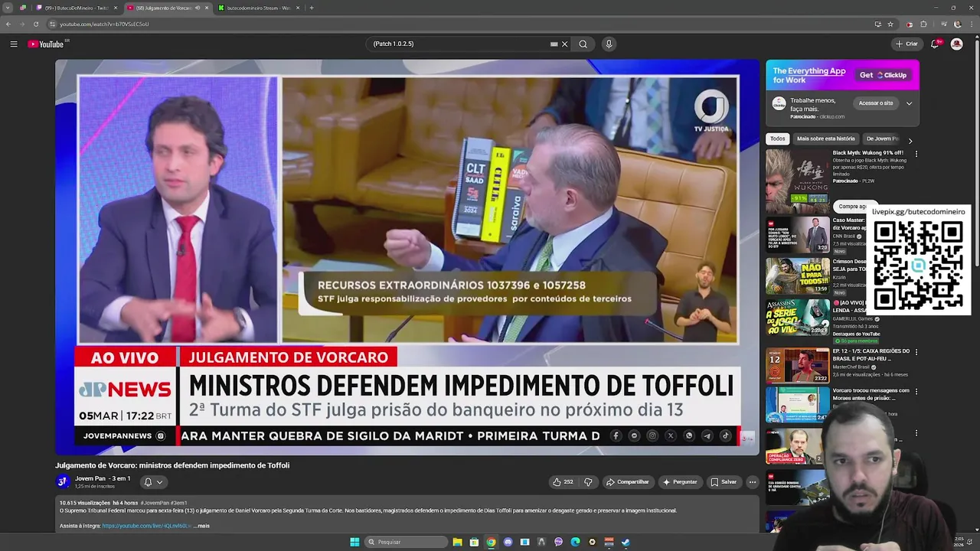Select Mais sobre esta história chip
Viewport: 980px width, 551px height.
coord(825,139)
